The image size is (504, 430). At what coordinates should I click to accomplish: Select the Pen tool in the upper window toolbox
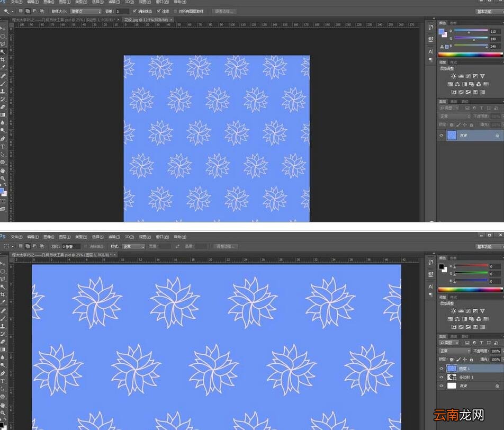click(3, 138)
